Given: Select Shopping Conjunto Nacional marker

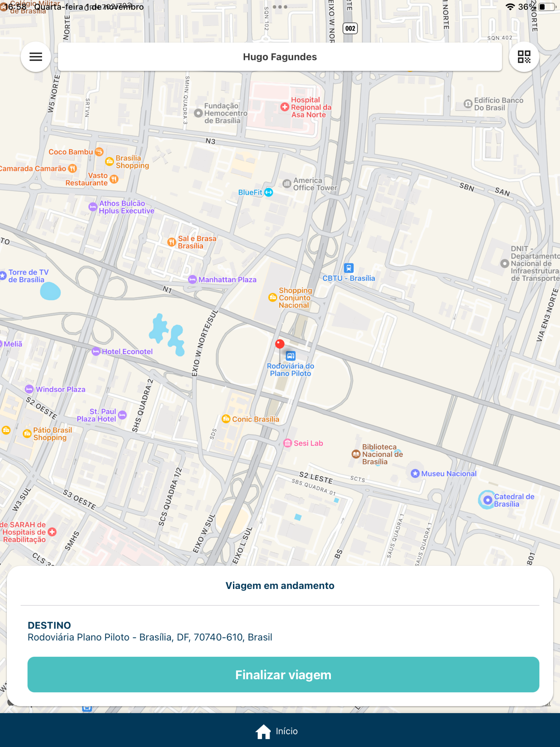Looking at the screenshot, I should 273,297.
